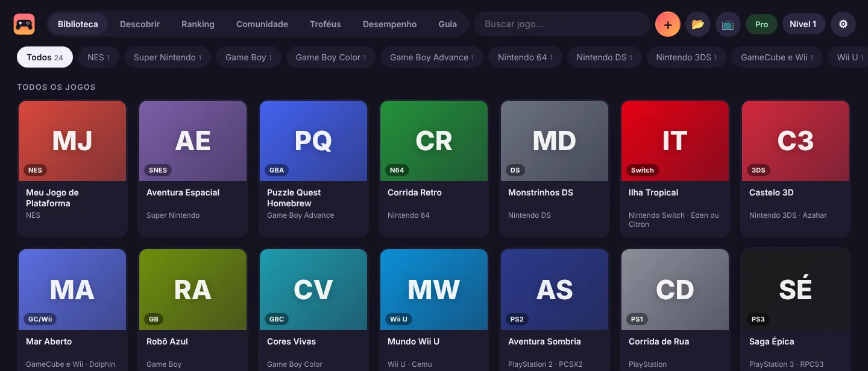Open the Comunidade tab

(262, 24)
